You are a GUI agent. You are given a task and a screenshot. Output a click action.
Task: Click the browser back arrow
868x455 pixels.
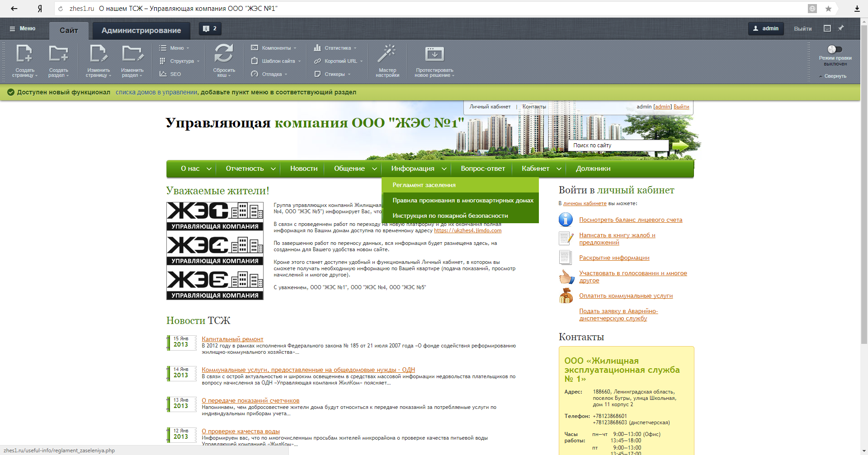coord(14,9)
